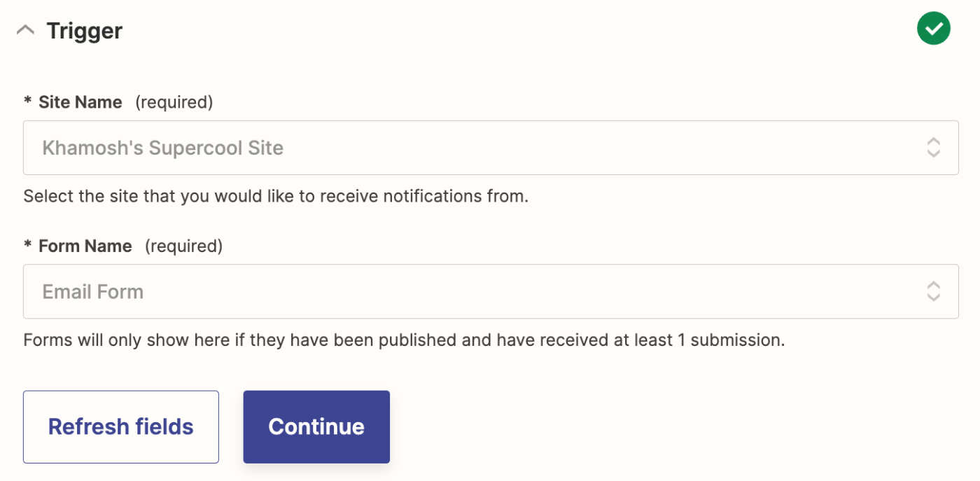
Task: Click the Continue button
Action: (x=316, y=426)
